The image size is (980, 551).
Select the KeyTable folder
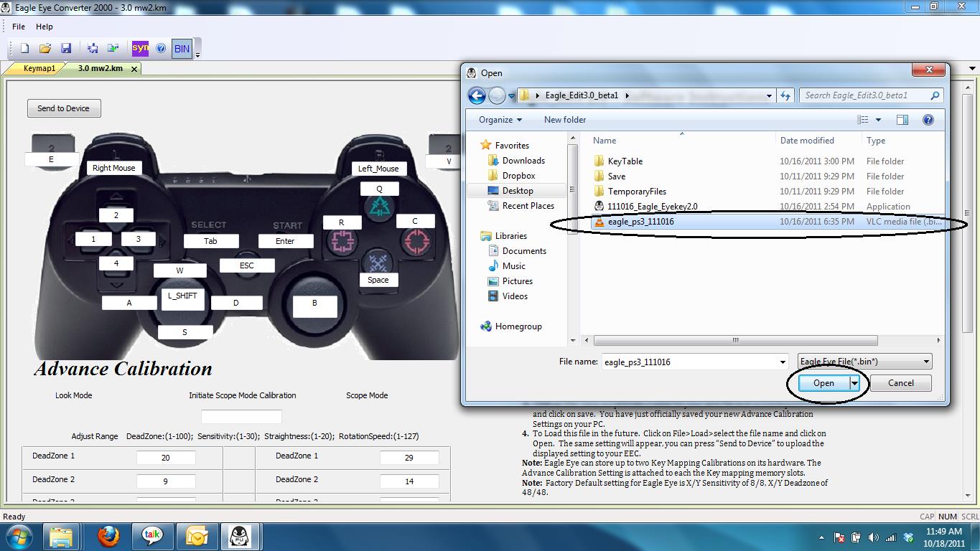tap(625, 161)
